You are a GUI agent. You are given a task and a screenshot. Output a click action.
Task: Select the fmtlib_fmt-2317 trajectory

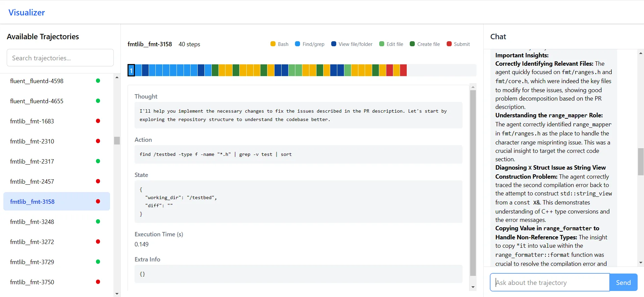pos(32,161)
